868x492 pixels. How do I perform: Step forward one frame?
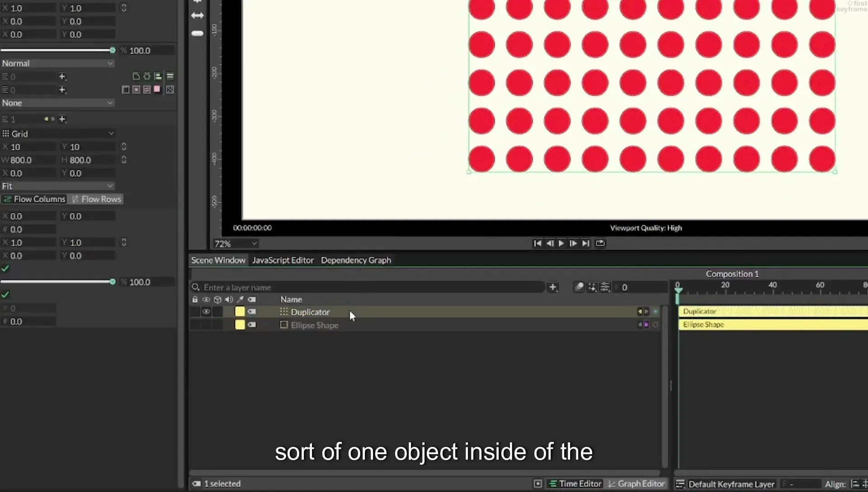tap(573, 243)
